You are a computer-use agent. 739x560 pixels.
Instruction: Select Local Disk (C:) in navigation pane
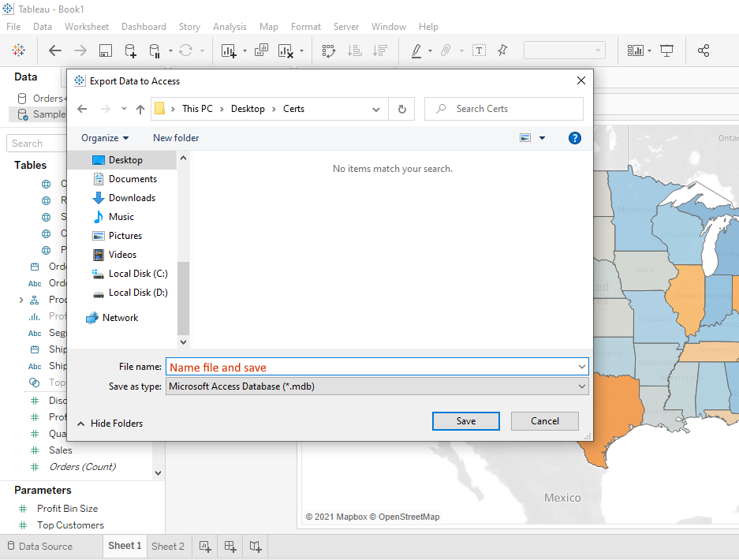(130, 274)
